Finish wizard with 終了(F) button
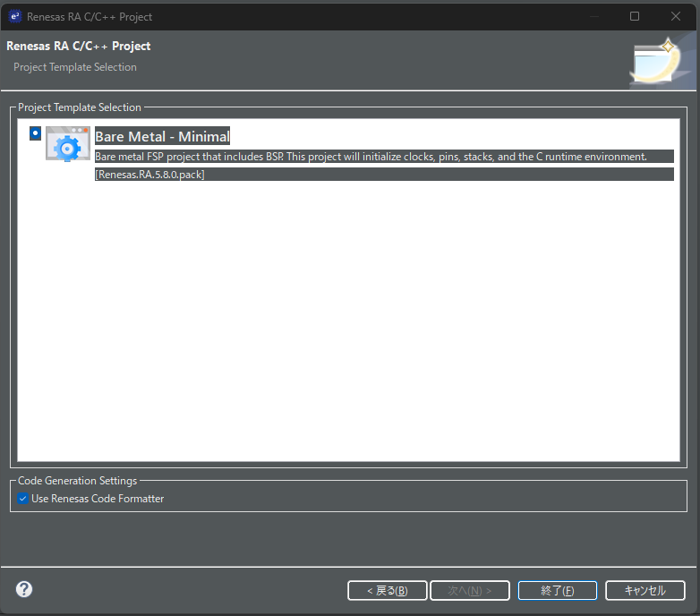This screenshot has width=700, height=616. point(557,591)
